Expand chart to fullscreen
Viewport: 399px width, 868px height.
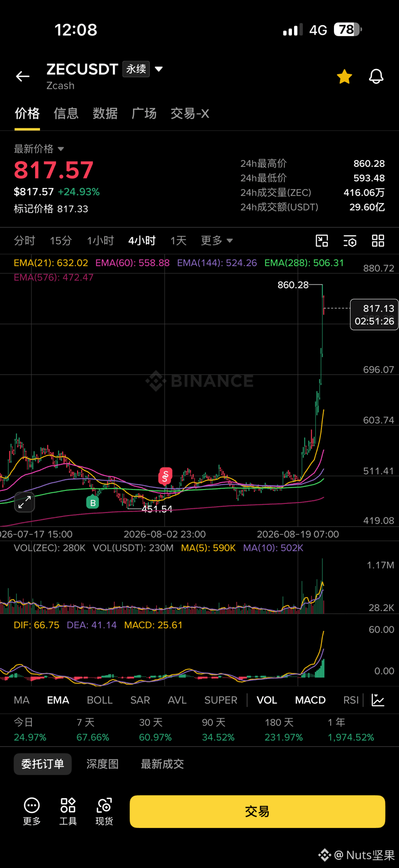point(24,502)
